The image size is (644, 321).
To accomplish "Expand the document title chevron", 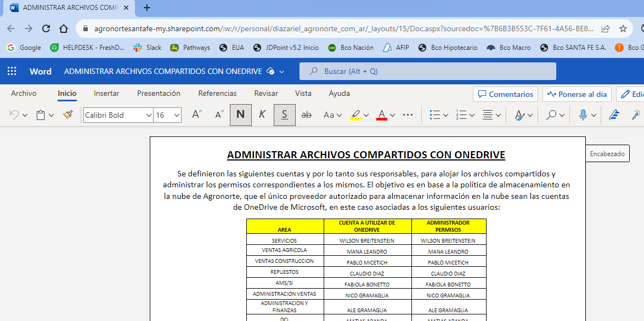I will [x=282, y=72].
